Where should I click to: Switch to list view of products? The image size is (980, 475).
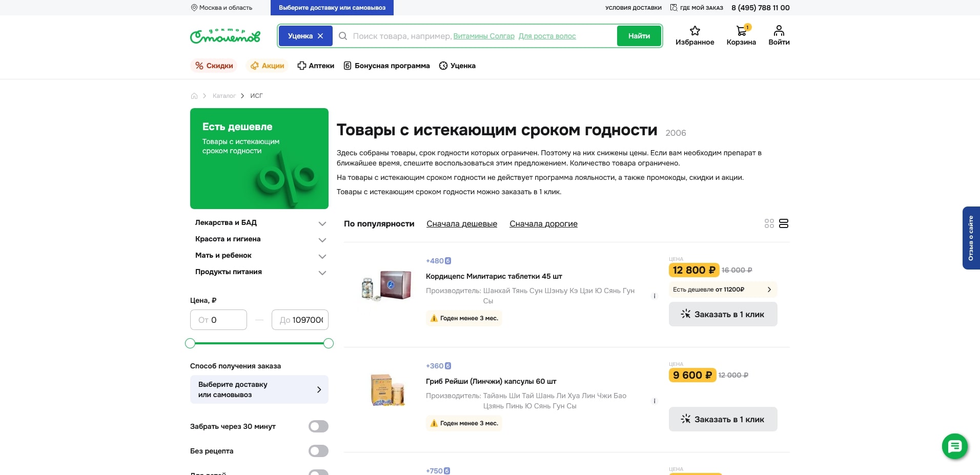784,223
